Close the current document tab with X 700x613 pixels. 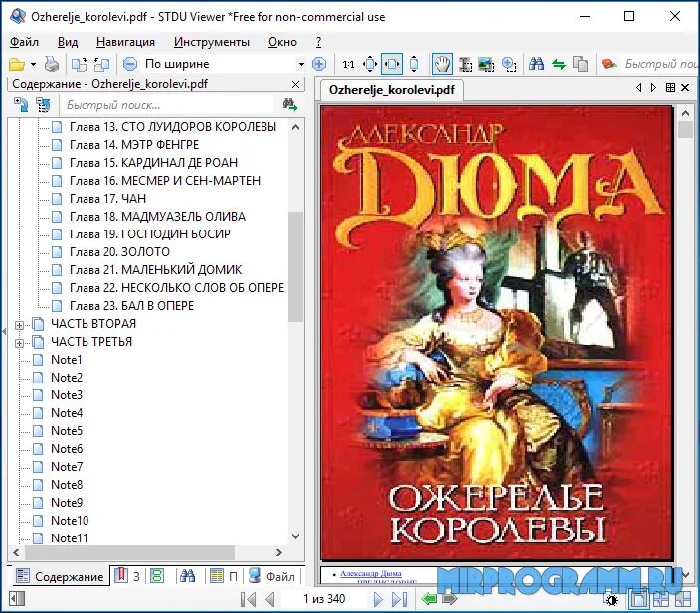pyautogui.click(x=685, y=87)
